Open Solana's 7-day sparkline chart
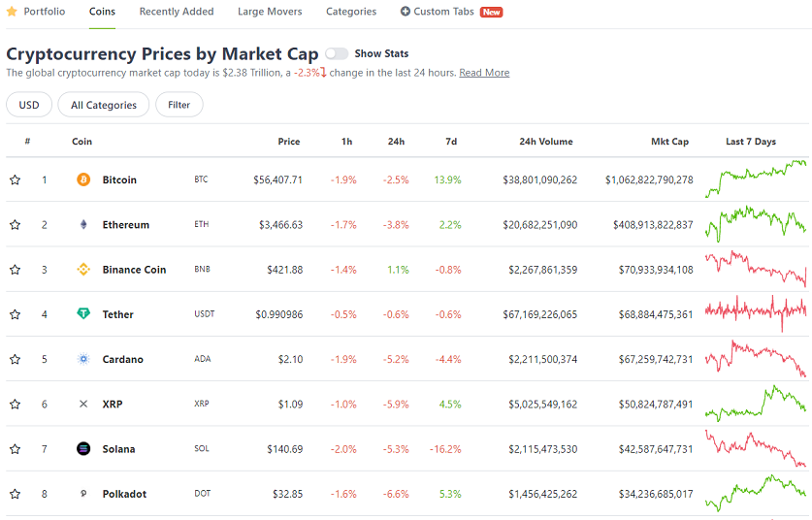 click(756, 448)
